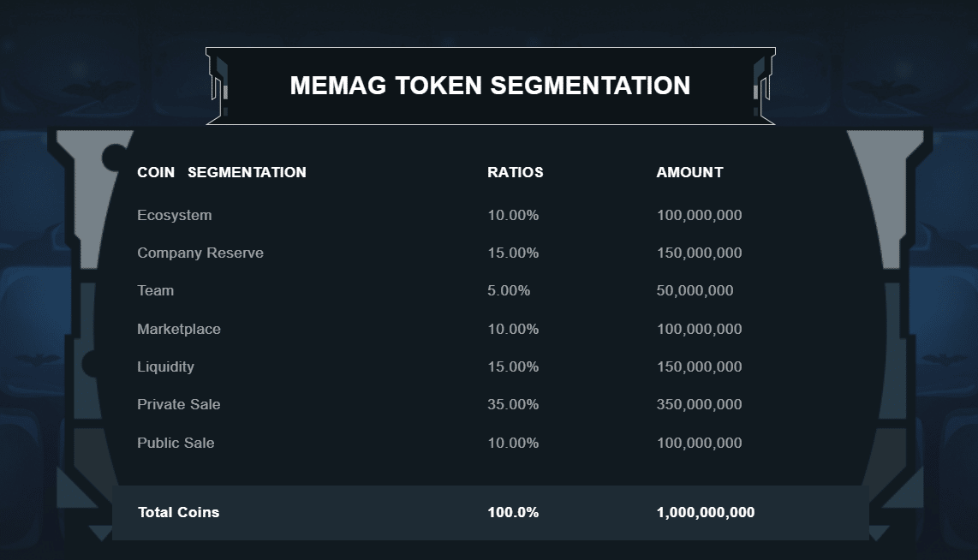Select the Ecosystem row label
Screen dimensions: 978x560
point(175,215)
